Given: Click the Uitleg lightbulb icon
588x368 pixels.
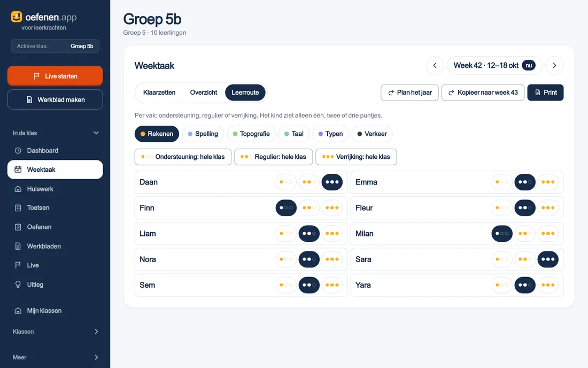Looking at the screenshot, I should (x=18, y=285).
